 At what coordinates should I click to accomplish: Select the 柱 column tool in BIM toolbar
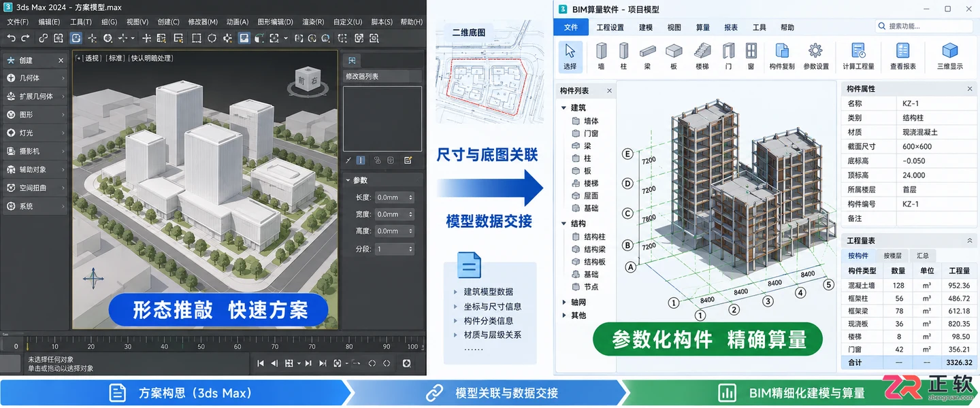coord(623,56)
